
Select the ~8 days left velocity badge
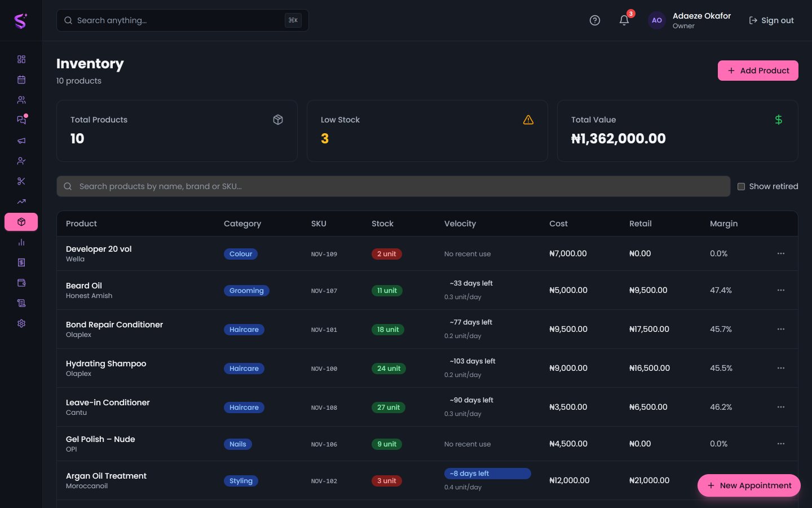tap(488, 474)
